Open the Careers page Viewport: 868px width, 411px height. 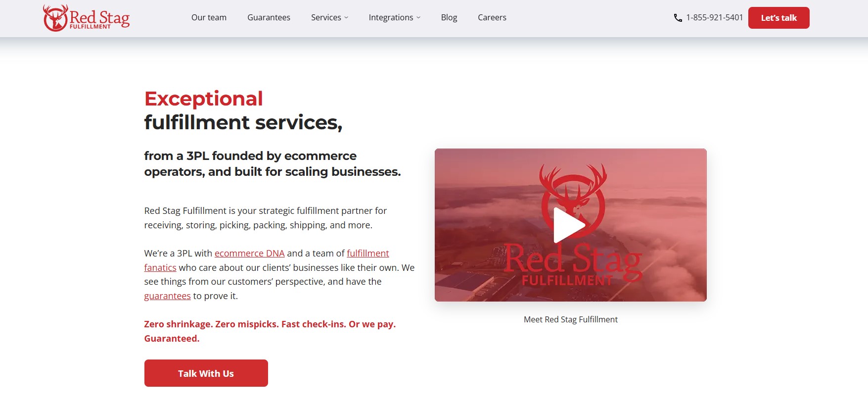click(492, 17)
